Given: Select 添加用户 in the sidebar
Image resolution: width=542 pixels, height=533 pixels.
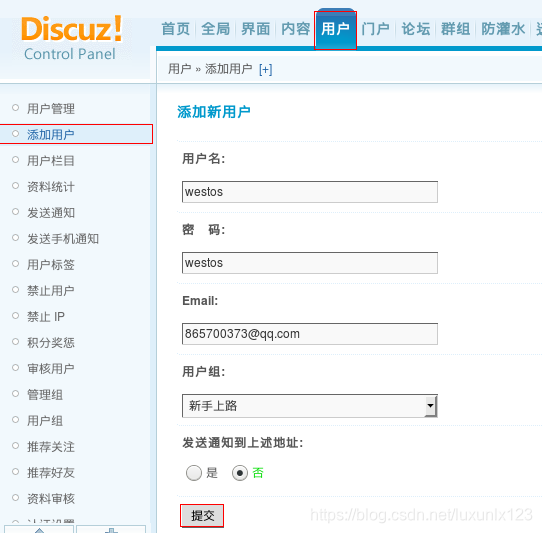Looking at the screenshot, I should (x=51, y=134).
